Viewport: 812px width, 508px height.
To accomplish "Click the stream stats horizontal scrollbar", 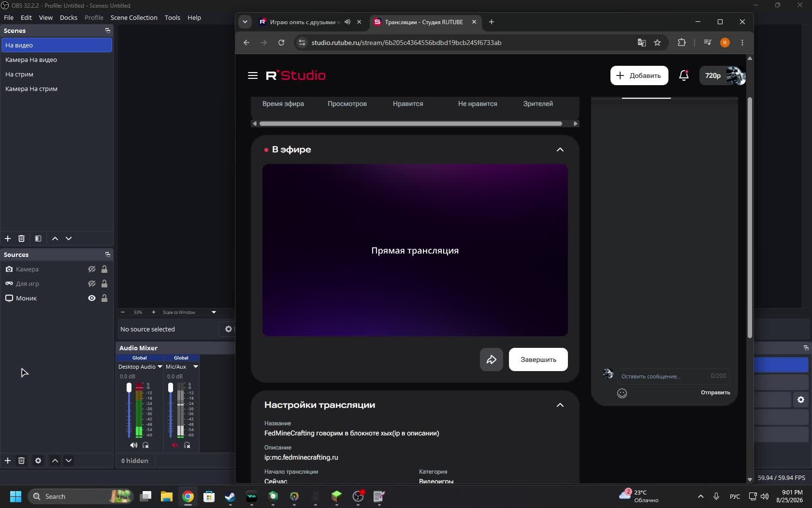I will click(411, 123).
